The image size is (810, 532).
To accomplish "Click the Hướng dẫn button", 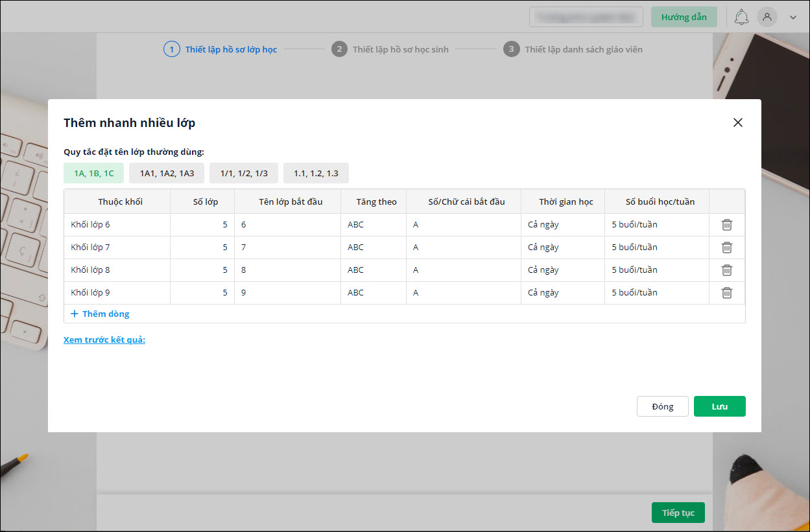I will [x=684, y=17].
